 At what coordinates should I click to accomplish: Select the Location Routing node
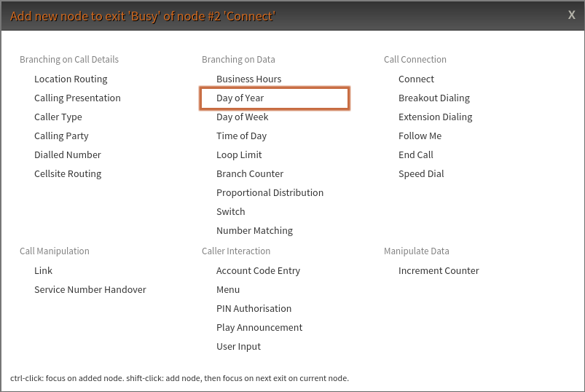pos(71,79)
